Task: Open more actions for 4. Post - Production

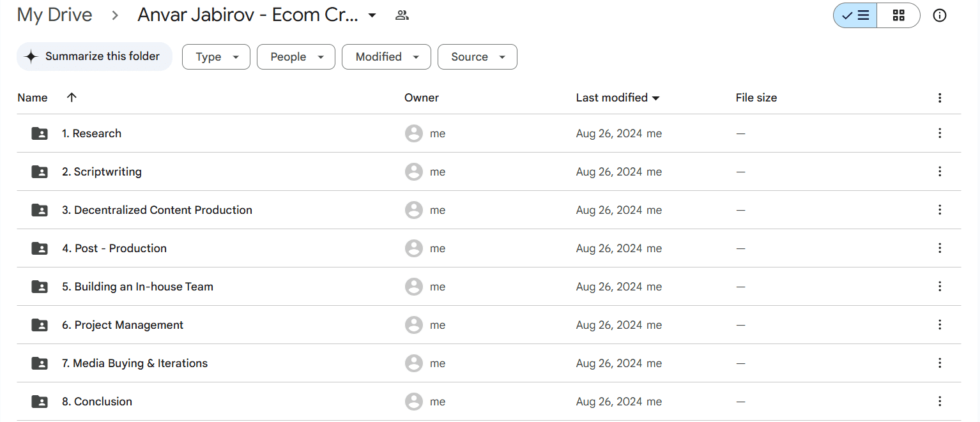Action: [940, 248]
